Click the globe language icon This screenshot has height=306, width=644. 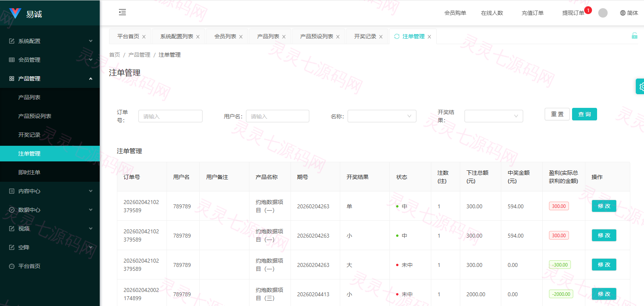pos(623,13)
